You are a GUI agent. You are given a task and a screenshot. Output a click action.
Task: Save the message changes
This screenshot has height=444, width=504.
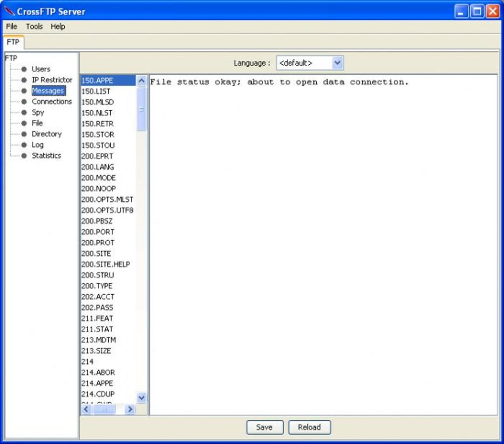(265, 427)
